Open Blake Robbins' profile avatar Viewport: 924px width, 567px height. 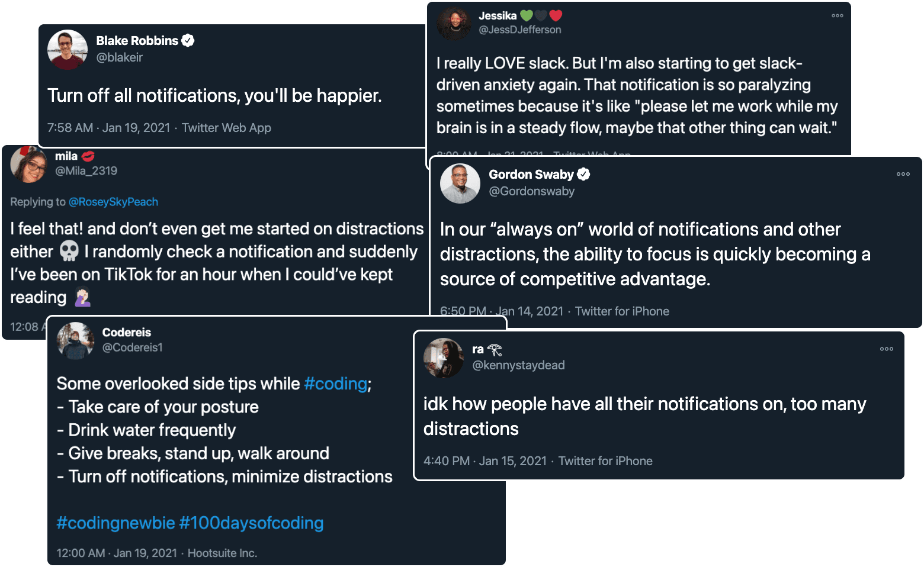click(x=68, y=50)
